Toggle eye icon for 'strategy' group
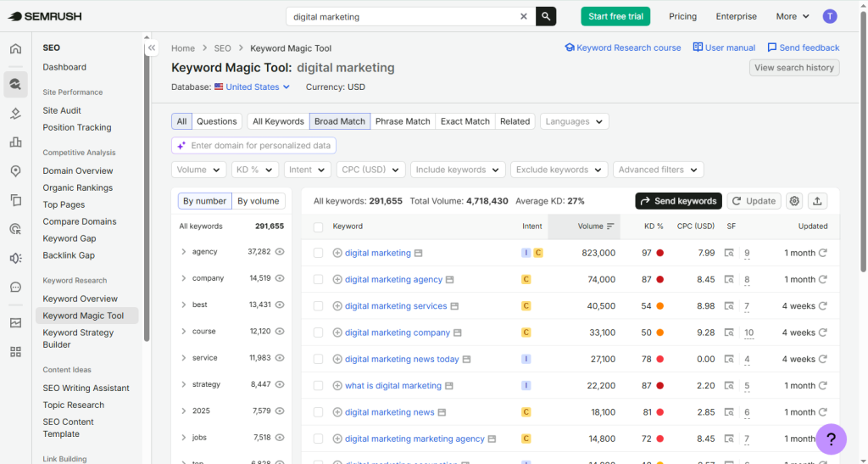 [x=280, y=384]
